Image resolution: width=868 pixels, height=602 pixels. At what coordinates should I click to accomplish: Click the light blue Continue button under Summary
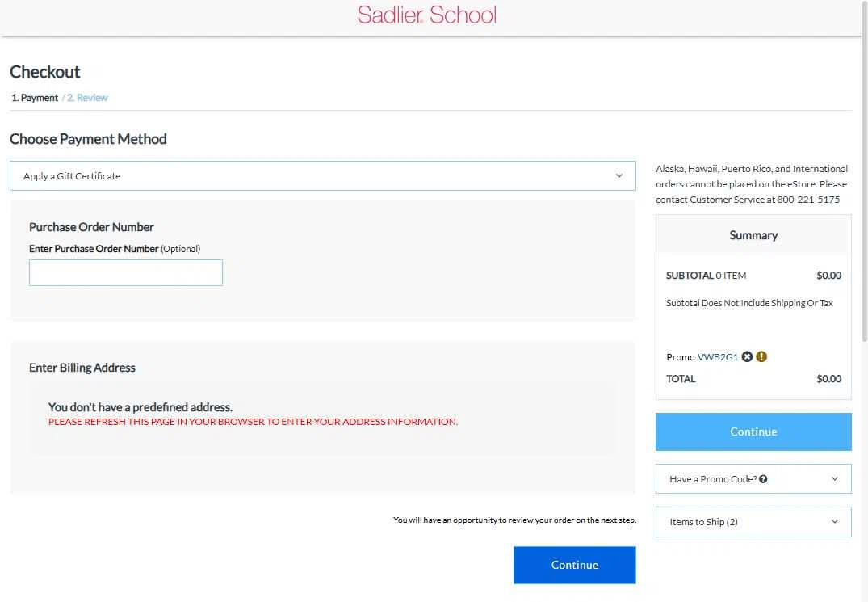(x=753, y=432)
